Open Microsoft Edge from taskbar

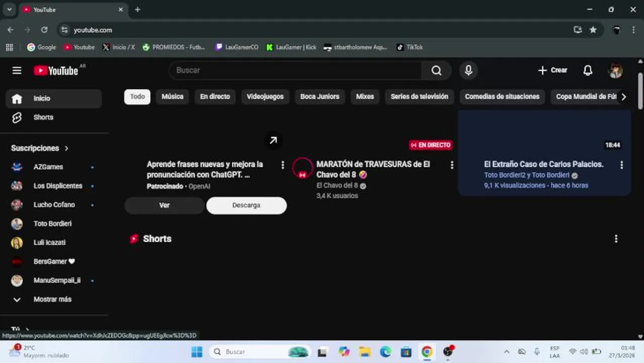pos(385,352)
